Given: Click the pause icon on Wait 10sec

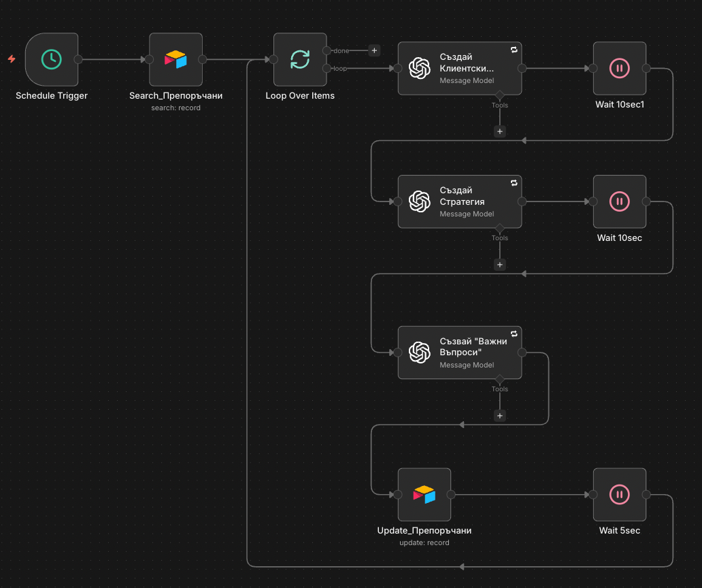Looking at the screenshot, I should coord(620,201).
